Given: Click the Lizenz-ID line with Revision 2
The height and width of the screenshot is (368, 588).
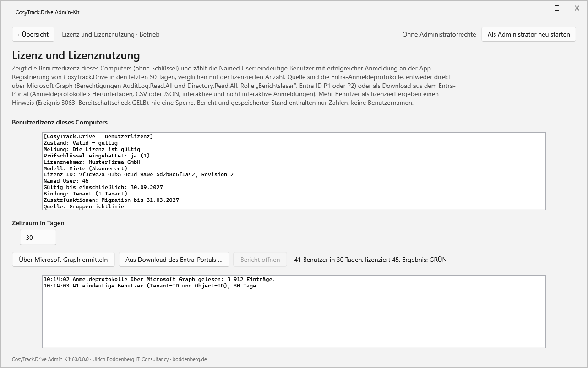Looking at the screenshot, I should pos(138,174).
